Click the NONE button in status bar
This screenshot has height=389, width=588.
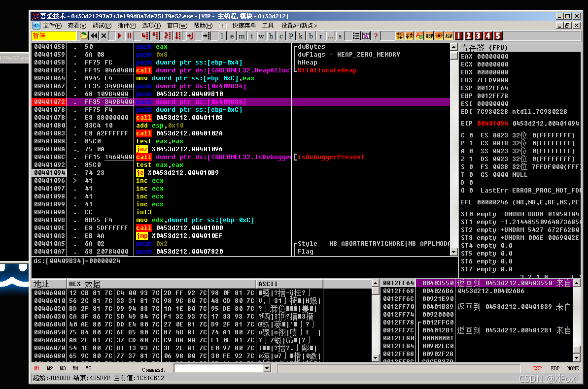pos(573,369)
